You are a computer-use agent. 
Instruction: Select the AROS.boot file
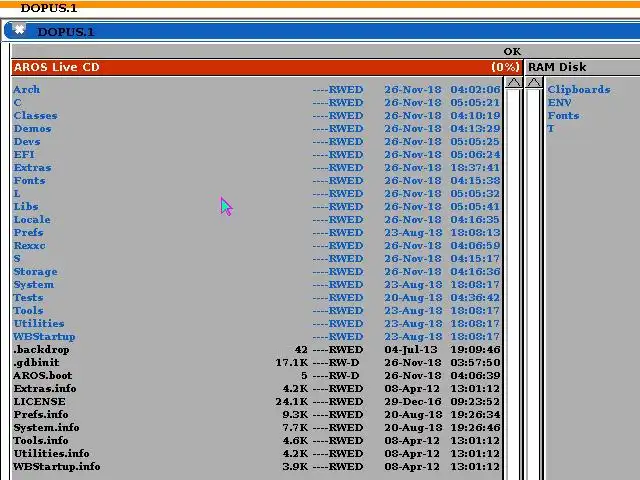point(257,376)
